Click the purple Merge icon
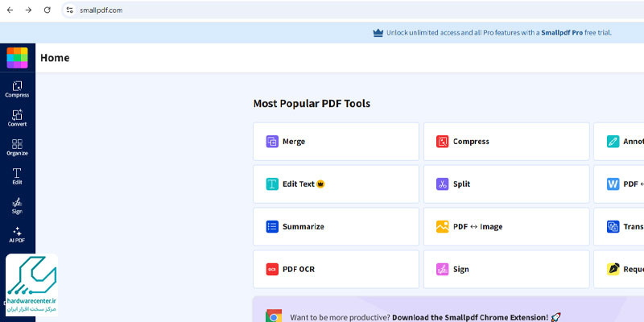 tap(272, 142)
